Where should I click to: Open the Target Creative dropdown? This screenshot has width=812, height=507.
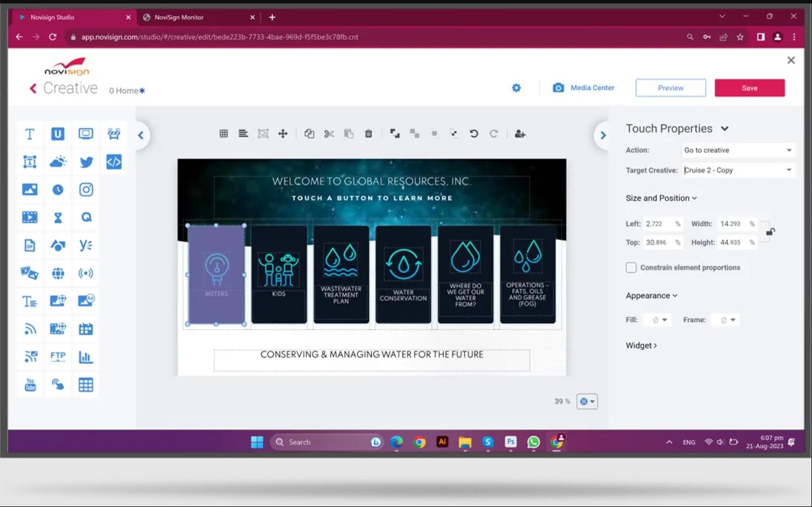[738, 170]
